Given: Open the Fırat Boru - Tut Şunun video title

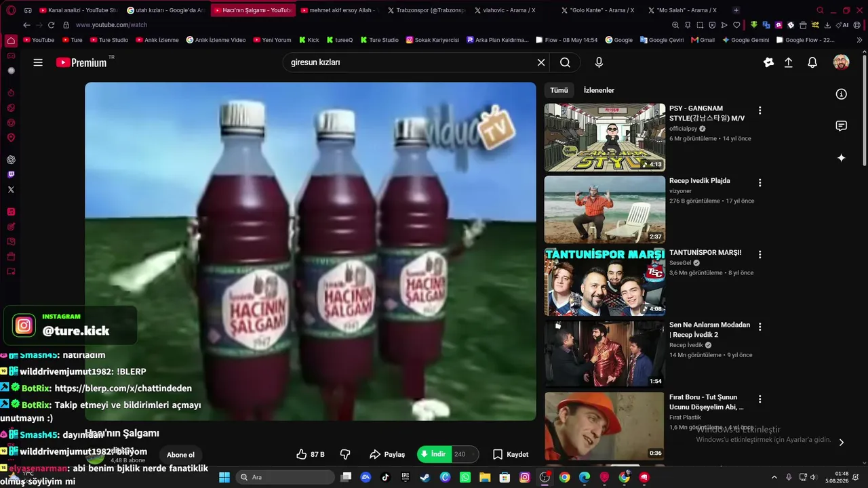Looking at the screenshot, I should pyautogui.click(x=707, y=402).
